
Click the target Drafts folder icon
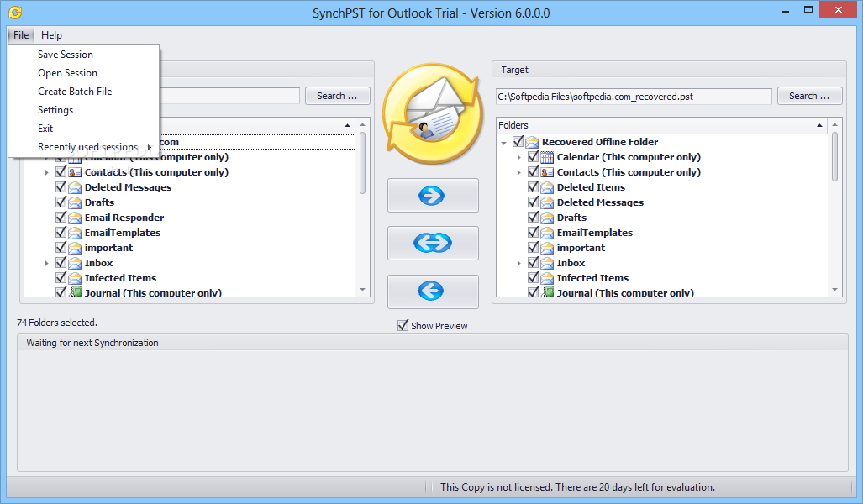(x=546, y=218)
